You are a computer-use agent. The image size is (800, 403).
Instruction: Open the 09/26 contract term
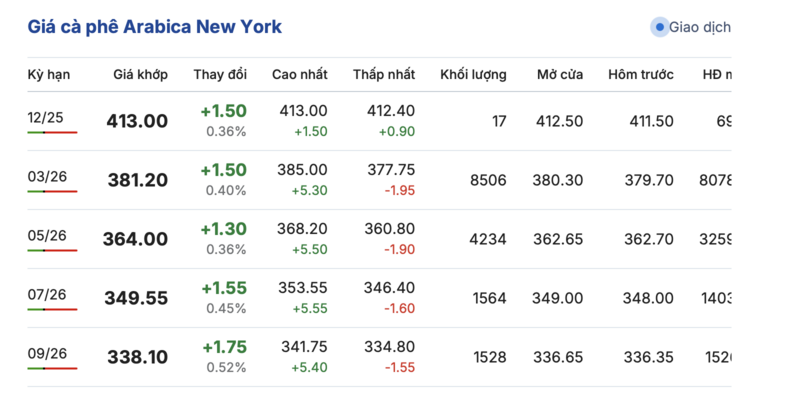click(45, 353)
